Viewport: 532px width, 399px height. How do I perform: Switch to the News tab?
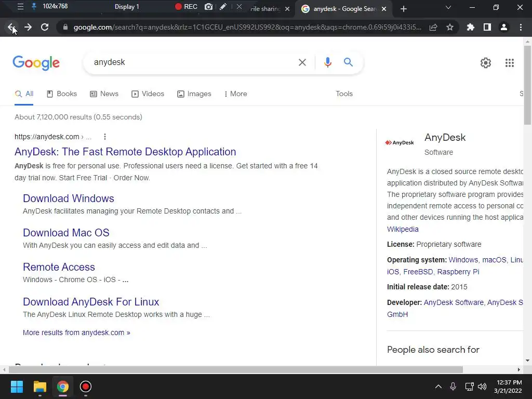pos(104,94)
